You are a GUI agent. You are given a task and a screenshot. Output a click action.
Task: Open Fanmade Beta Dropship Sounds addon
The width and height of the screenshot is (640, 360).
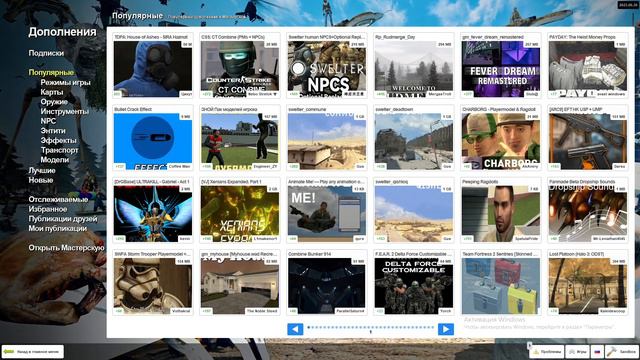click(x=588, y=211)
